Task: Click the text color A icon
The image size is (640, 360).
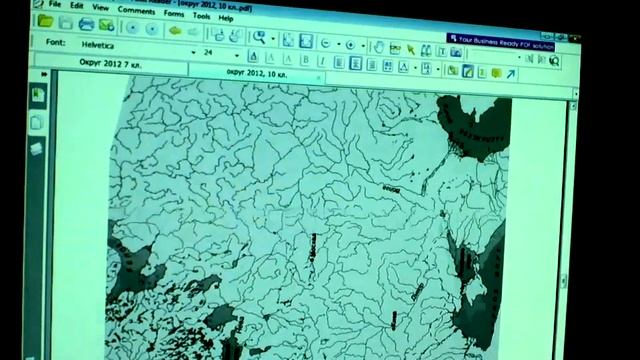Action: (x=253, y=57)
